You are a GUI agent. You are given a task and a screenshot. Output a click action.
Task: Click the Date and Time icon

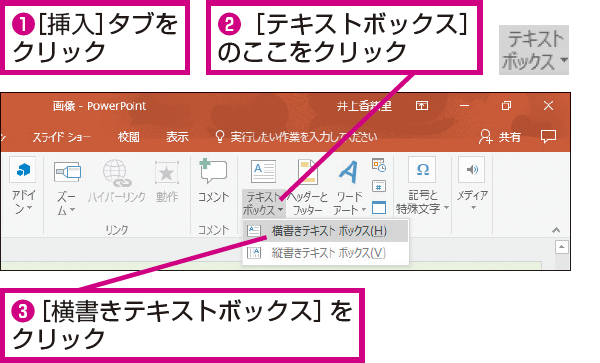pyautogui.click(x=379, y=165)
